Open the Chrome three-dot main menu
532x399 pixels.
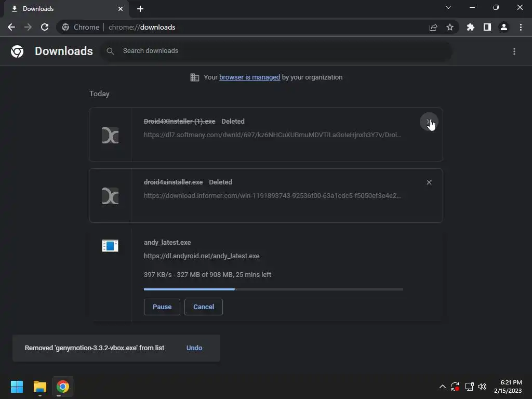point(521,27)
